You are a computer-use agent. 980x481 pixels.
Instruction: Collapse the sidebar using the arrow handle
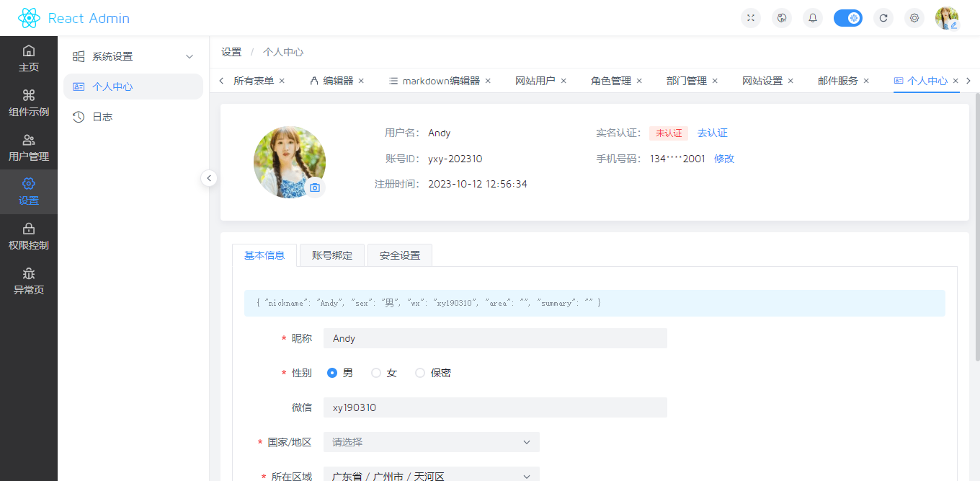209,177
